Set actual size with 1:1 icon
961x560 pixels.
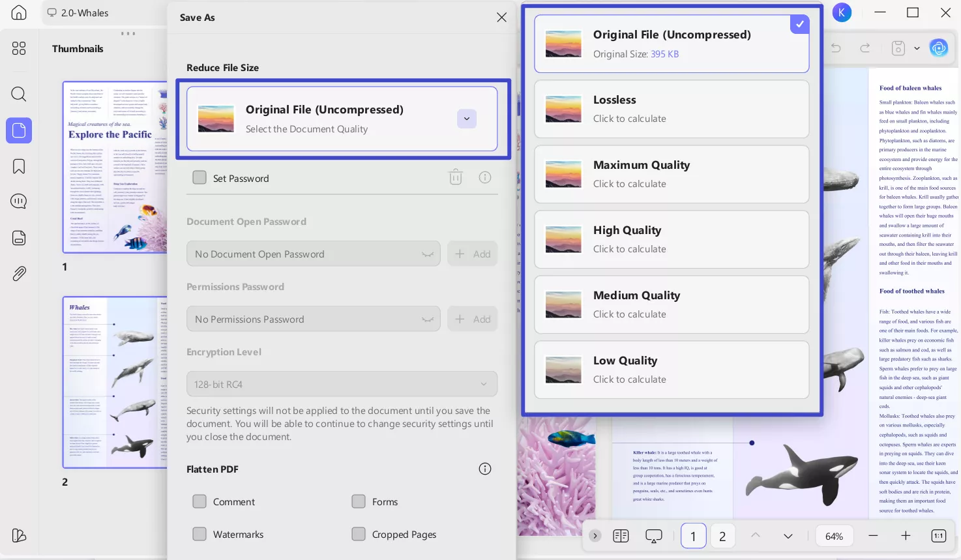pos(939,536)
